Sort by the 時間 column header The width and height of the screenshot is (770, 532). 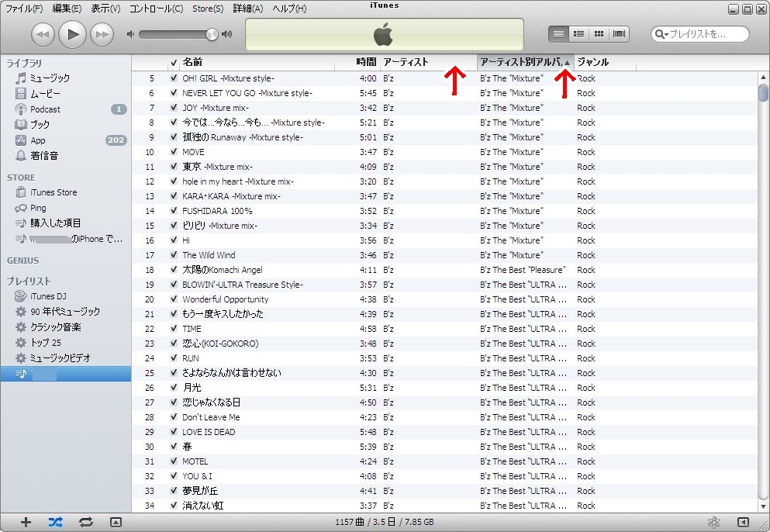[x=357, y=62]
